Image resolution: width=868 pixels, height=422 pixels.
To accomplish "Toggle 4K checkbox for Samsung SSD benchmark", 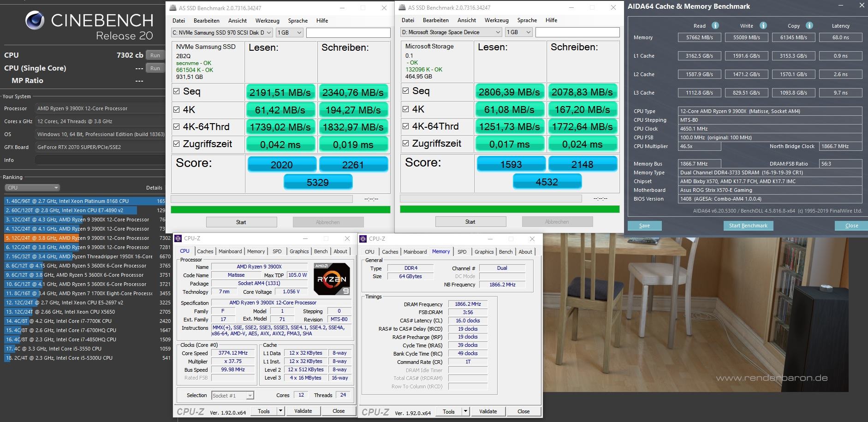I will tap(176, 109).
